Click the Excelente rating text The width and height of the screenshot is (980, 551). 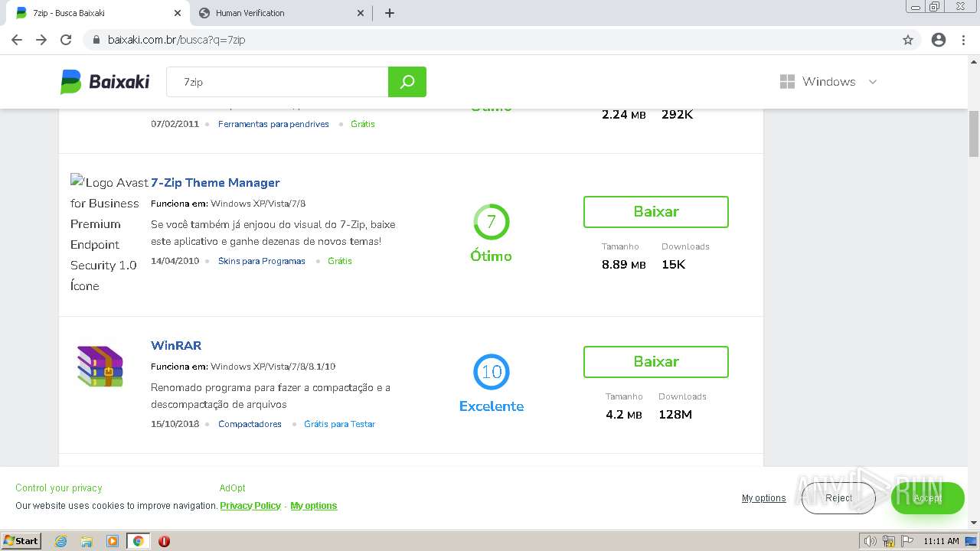(x=492, y=406)
